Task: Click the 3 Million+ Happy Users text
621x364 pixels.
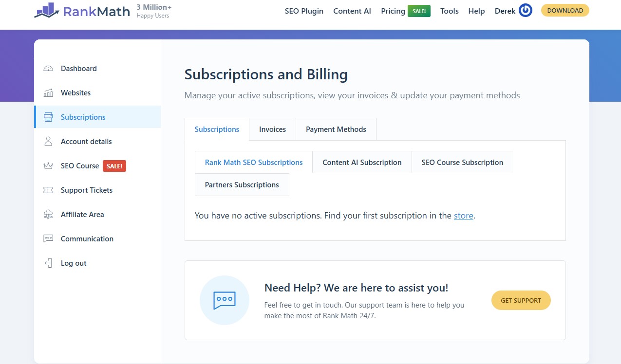Action: [154, 11]
